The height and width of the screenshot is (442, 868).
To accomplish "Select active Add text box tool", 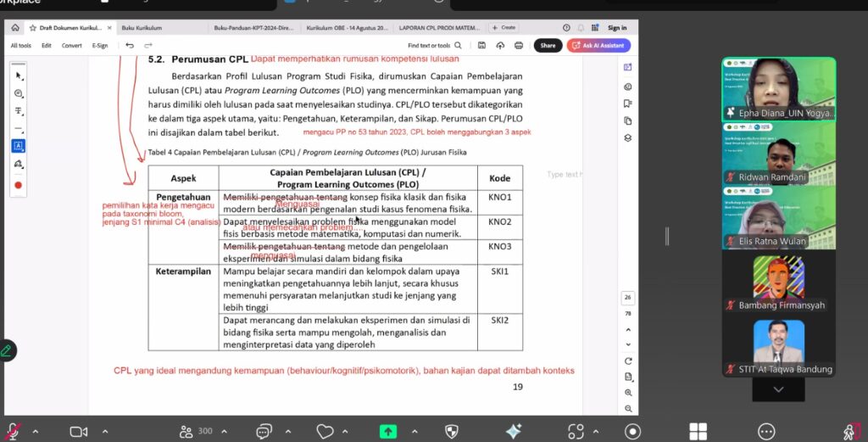I will (x=19, y=146).
